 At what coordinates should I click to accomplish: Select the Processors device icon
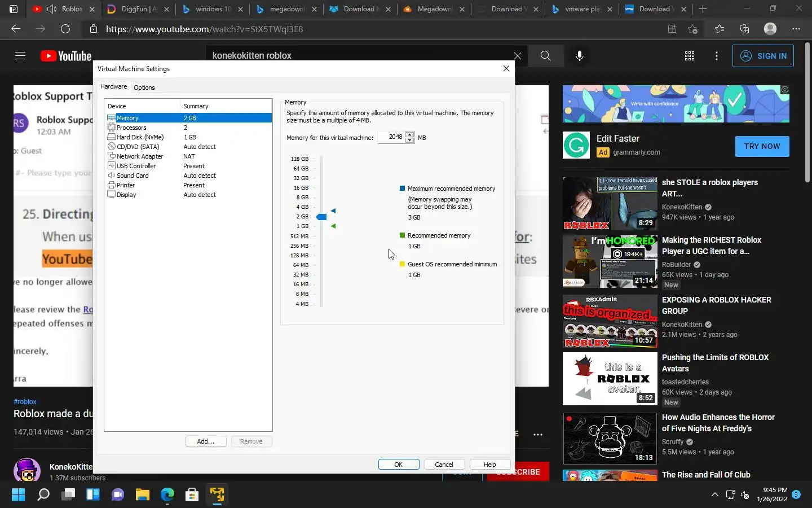(111, 128)
